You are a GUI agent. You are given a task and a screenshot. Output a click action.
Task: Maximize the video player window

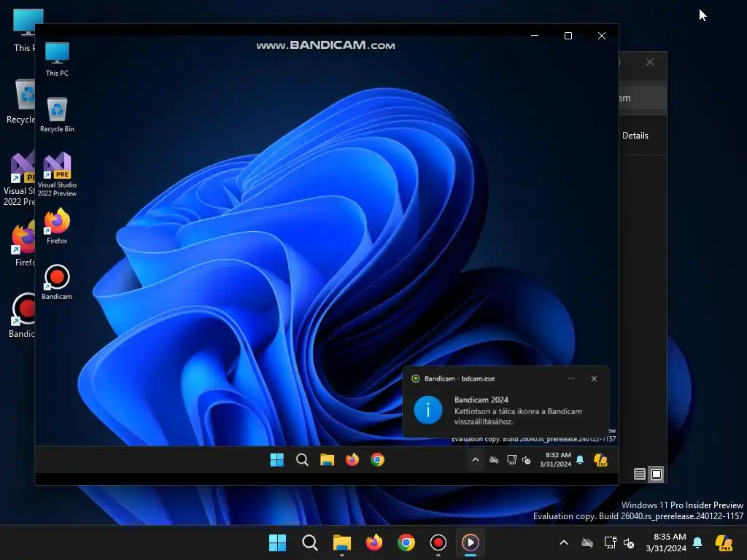tap(568, 36)
